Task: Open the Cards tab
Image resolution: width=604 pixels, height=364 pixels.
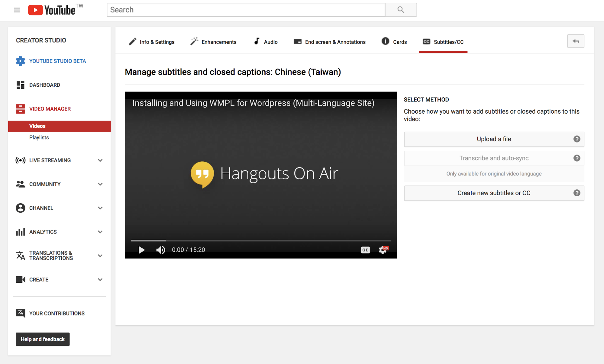Action: point(394,42)
